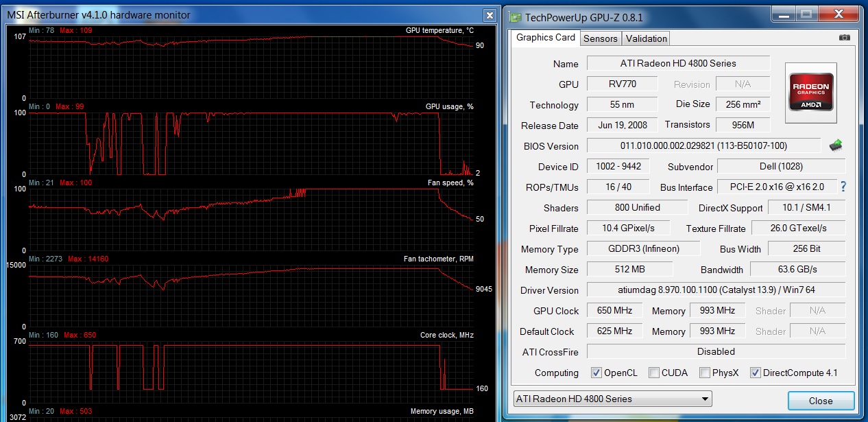The height and width of the screenshot is (422, 868).
Task: Click the "Memory usage, MB" graph label
Action: pos(442,412)
